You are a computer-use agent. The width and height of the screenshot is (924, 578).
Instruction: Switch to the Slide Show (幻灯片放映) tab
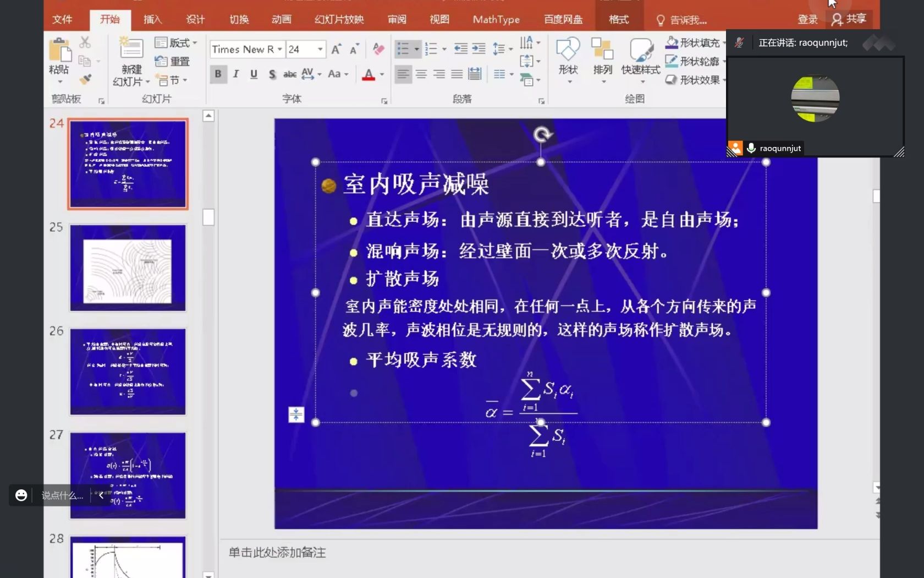click(x=339, y=19)
